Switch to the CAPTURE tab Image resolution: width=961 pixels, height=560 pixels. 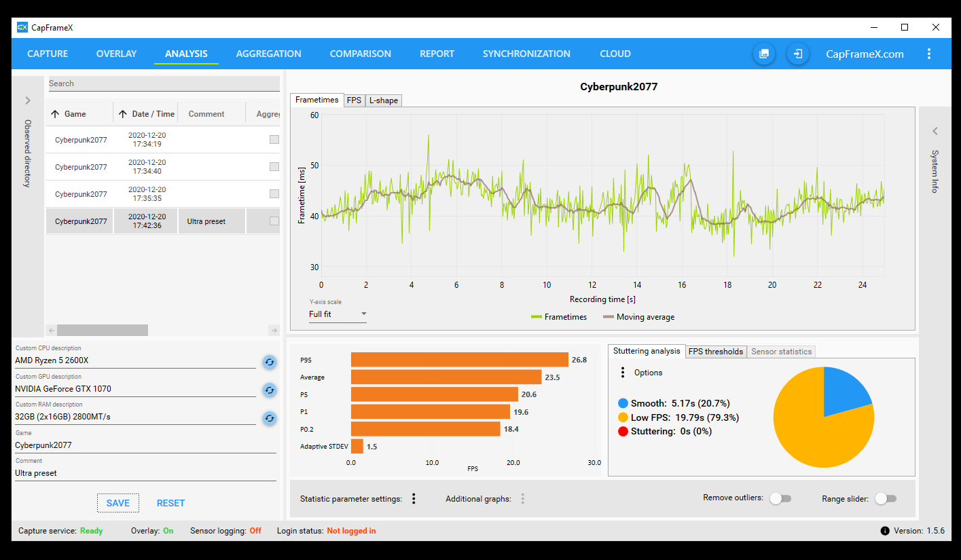pos(48,54)
